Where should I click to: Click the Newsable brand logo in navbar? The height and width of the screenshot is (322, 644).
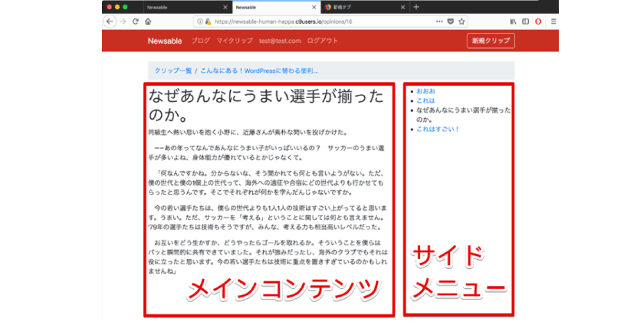click(165, 41)
